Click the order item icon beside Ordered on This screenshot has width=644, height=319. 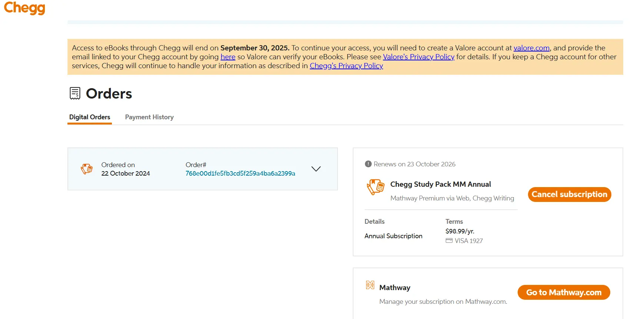click(x=87, y=169)
